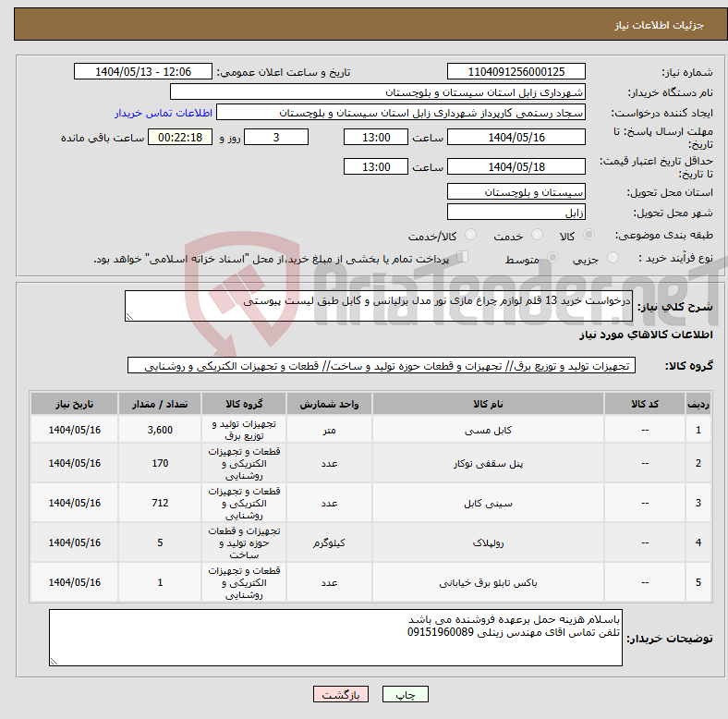Click the گروه کالا column header
This screenshot has height=719, width=728.
pos(244,404)
